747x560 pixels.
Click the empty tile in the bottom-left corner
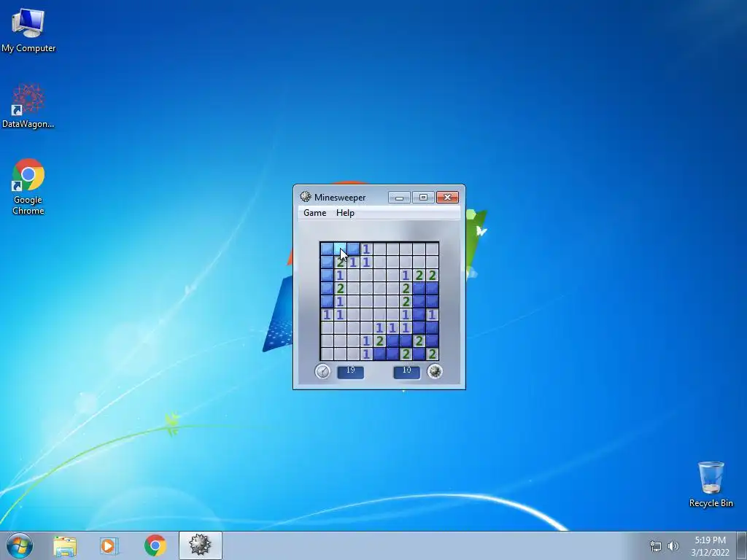pos(327,354)
